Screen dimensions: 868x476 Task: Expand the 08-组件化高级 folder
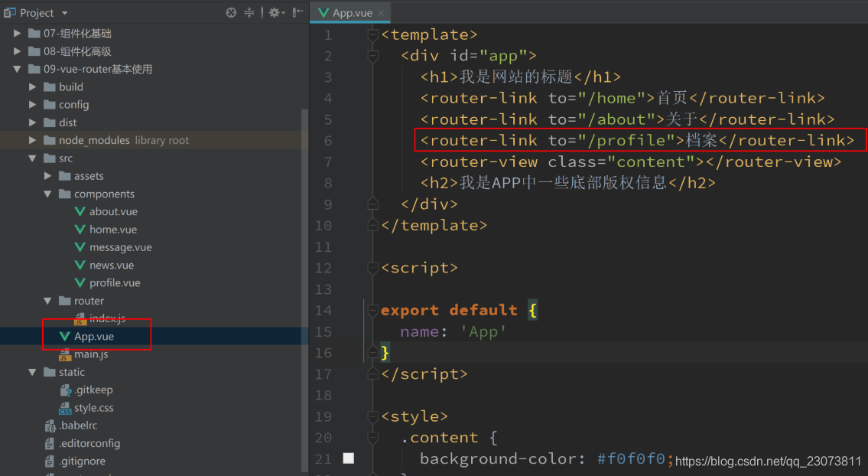coord(17,51)
